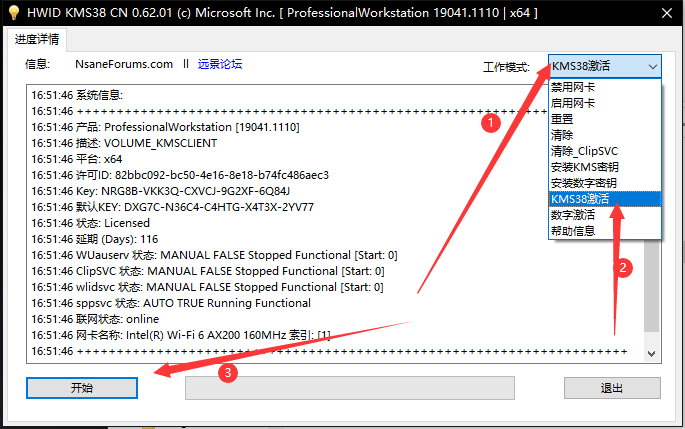The width and height of the screenshot is (685, 429).
Task: Click the 退出 button
Action: pyautogui.click(x=612, y=388)
